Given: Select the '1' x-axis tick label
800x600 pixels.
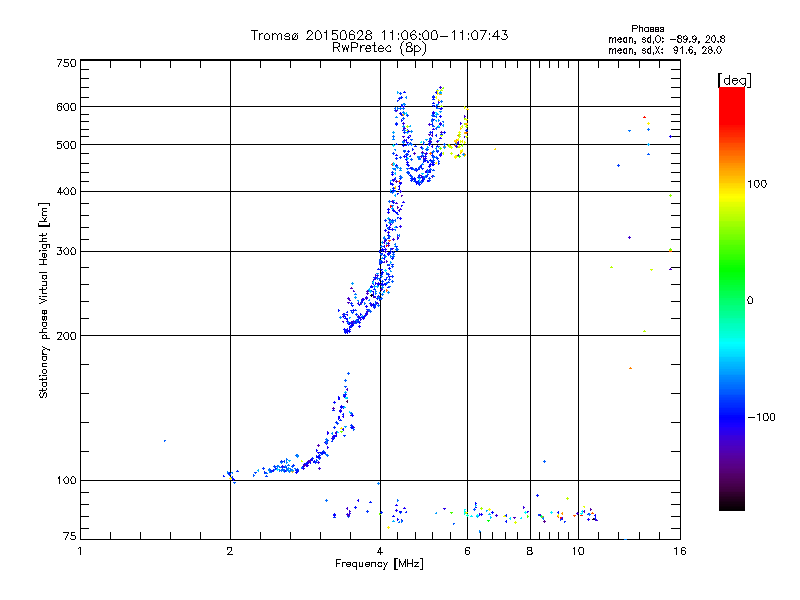Looking at the screenshot, I should click(x=81, y=551).
